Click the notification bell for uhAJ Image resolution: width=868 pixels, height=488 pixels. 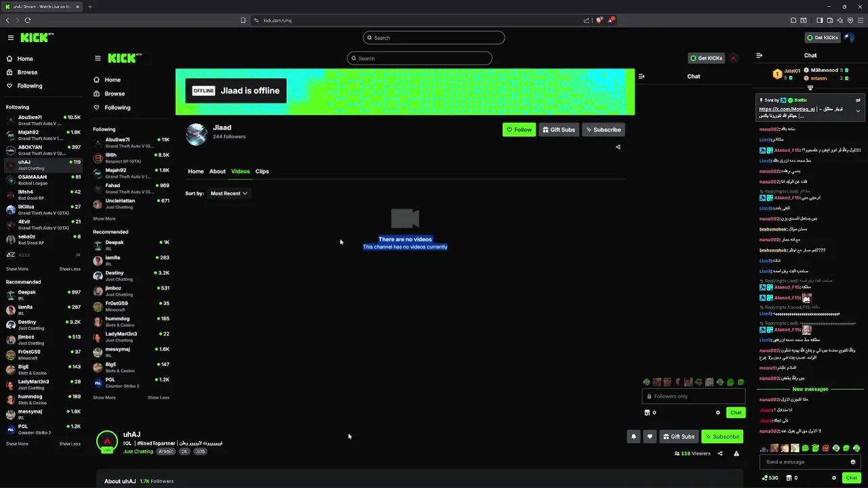(633, 436)
